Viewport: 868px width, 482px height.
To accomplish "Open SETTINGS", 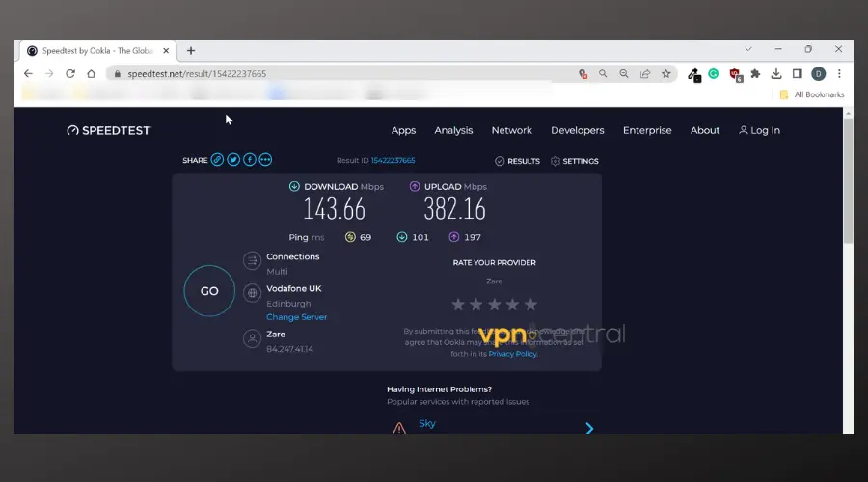I will click(x=575, y=161).
